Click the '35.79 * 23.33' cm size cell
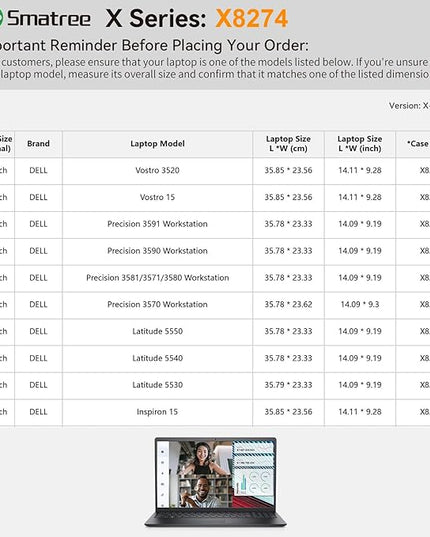The image size is (430, 537). (x=289, y=385)
